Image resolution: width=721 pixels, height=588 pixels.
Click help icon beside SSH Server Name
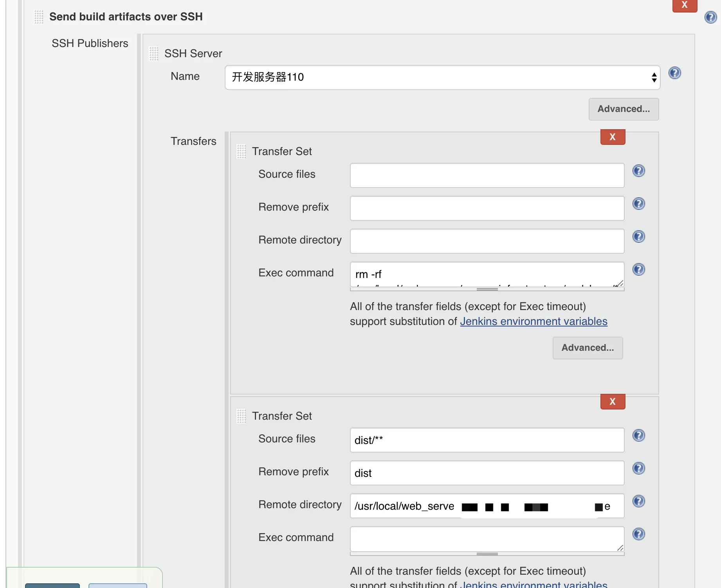pos(674,73)
